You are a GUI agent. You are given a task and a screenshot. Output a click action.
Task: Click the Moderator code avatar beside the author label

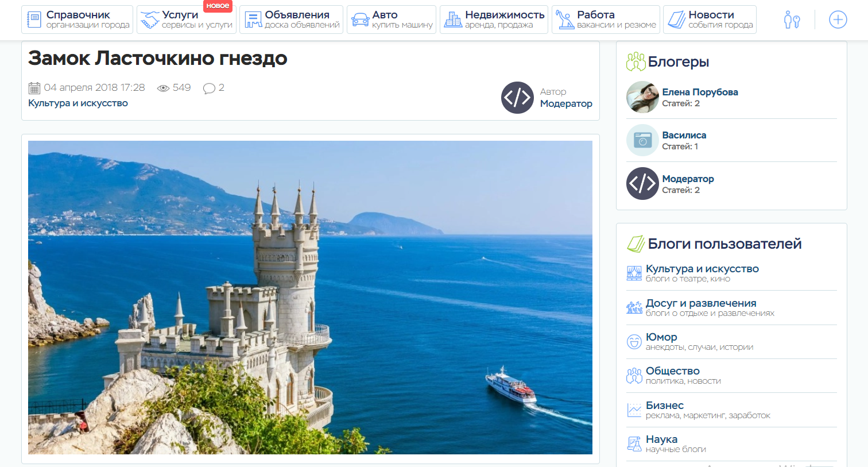point(517,98)
